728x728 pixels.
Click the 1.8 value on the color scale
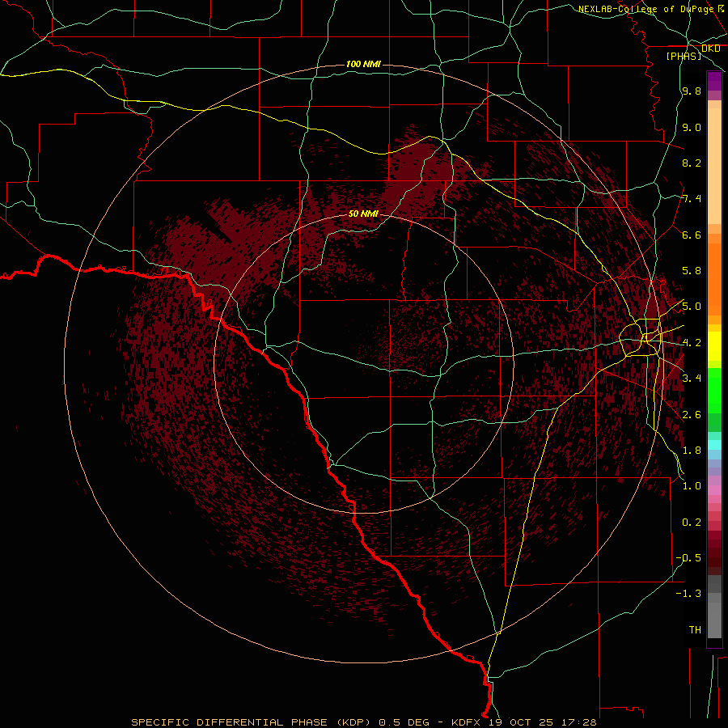pyautogui.click(x=692, y=451)
